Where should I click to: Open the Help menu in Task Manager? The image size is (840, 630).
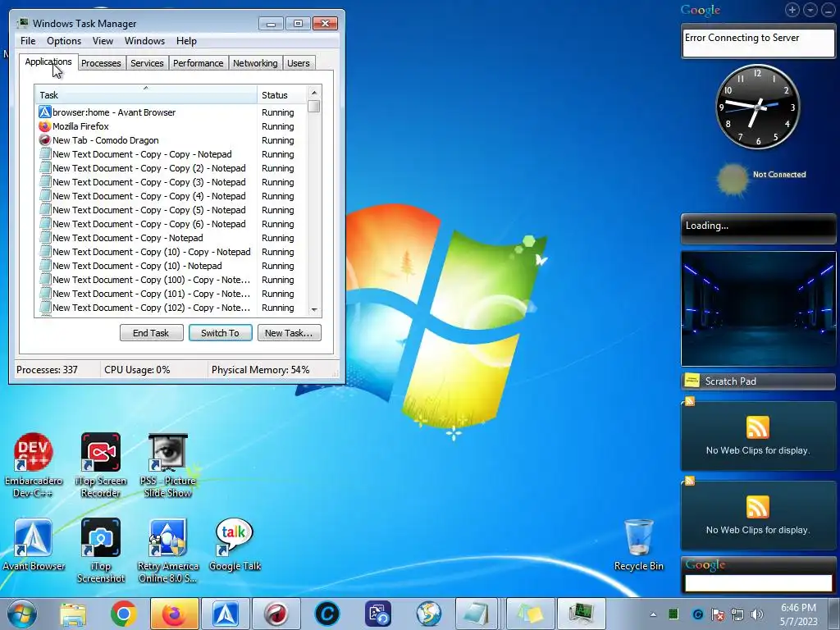(186, 41)
